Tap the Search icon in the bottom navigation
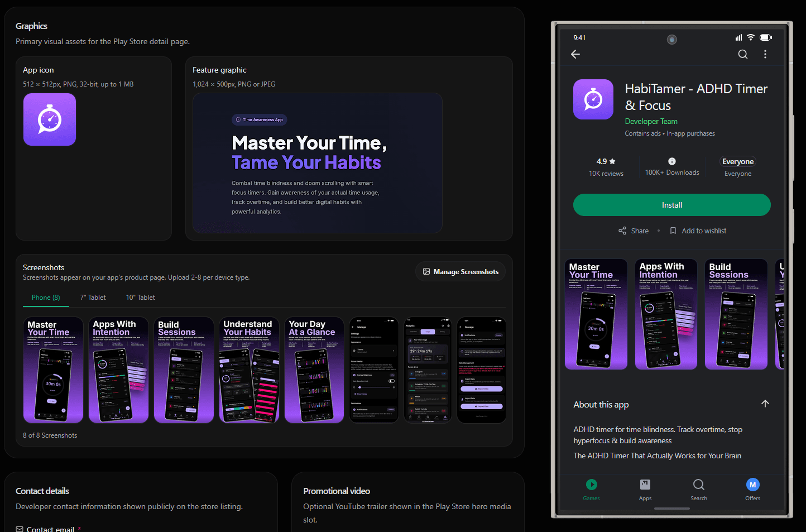The width and height of the screenshot is (806, 532). click(x=699, y=485)
